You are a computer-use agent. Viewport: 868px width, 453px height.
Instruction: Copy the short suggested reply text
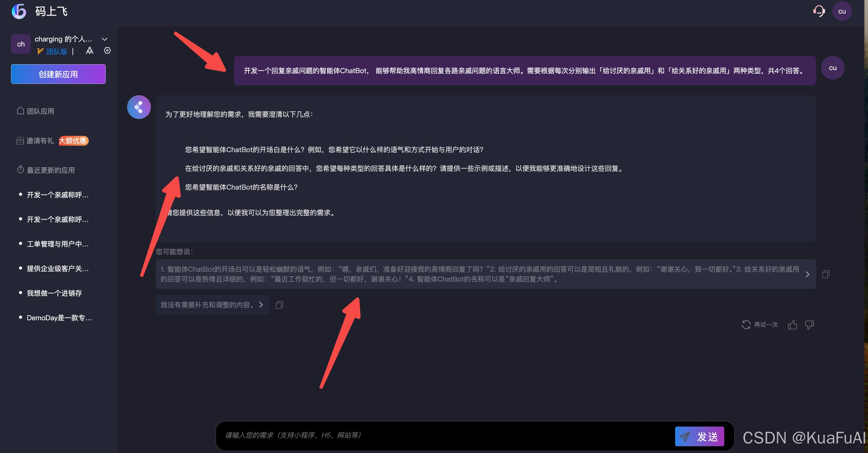[279, 305]
